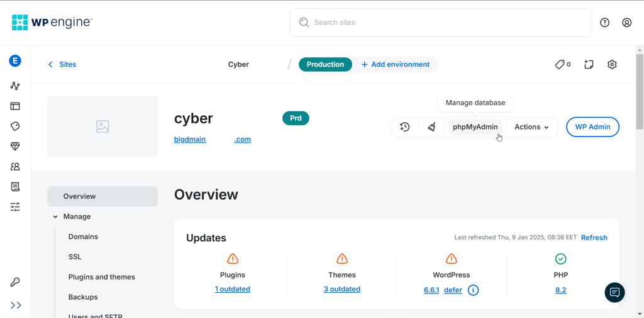This screenshot has width=644, height=318.
Task: Go back to Sites
Action: (x=62, y=65)
